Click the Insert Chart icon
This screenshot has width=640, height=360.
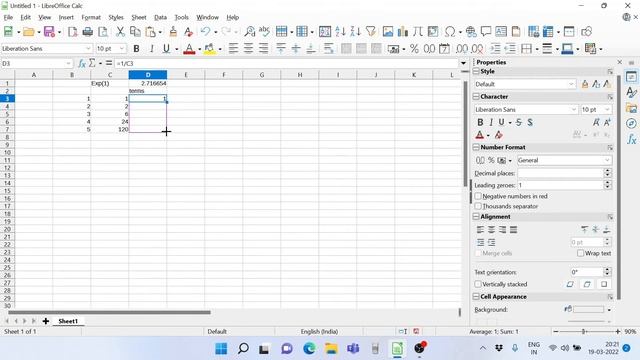403,31
